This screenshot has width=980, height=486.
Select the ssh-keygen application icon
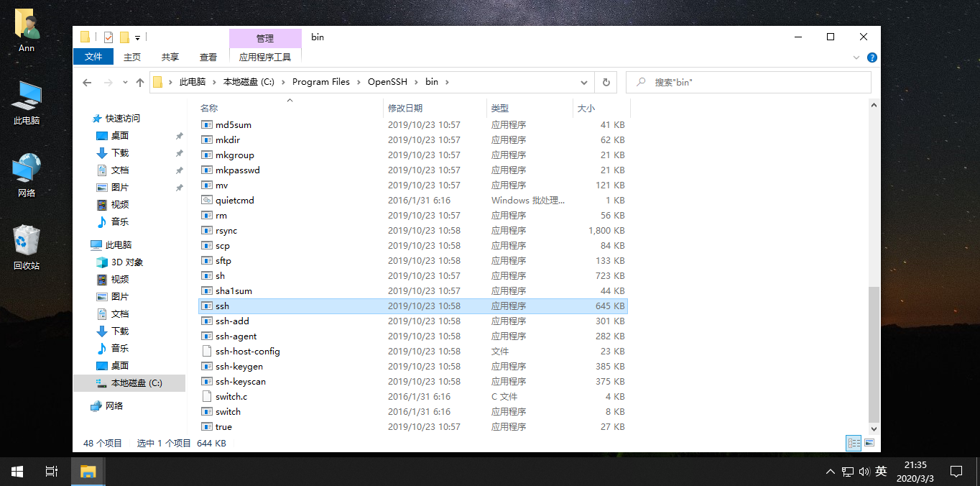(x=207, y=367)
